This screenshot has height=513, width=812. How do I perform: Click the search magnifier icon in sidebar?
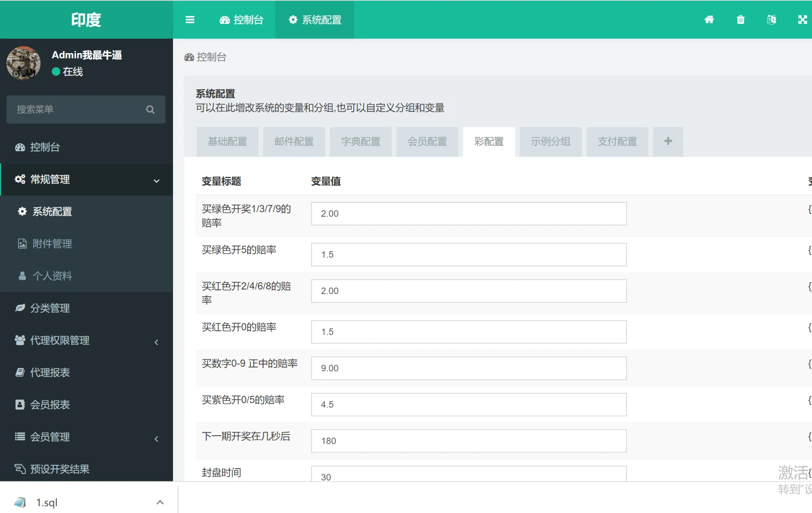[150, 110]
